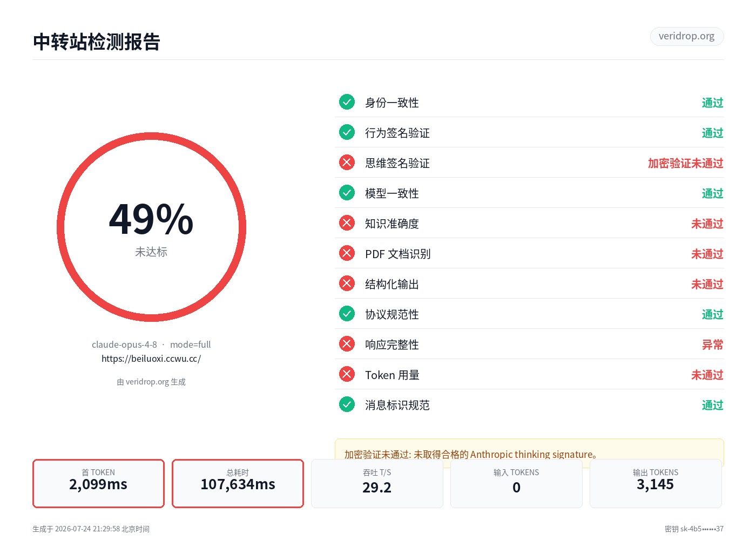Click the 加密验证未通过 status text

(685, 163)
